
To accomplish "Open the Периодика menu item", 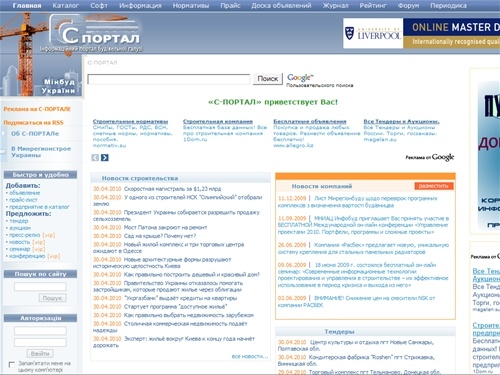I will click(448, 6).
